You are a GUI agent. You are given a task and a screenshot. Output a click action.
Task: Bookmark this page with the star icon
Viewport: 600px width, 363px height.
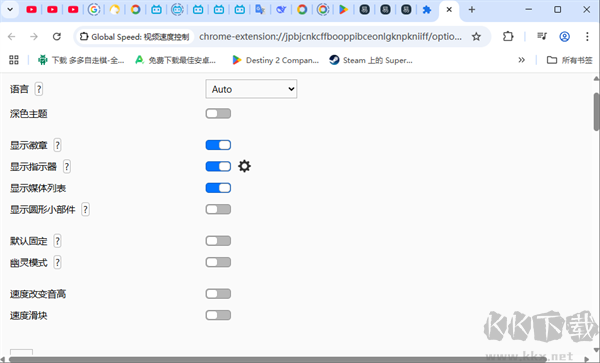click(476, 37)
